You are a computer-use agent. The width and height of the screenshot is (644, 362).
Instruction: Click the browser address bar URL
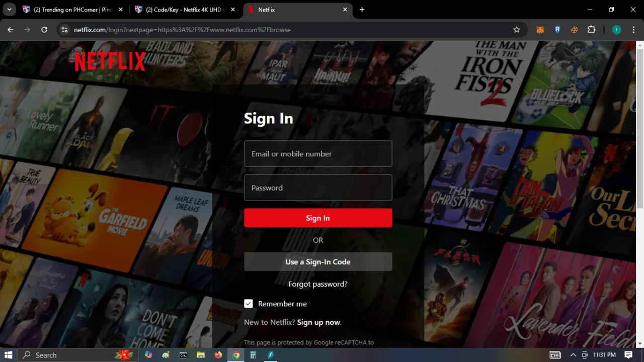[x=182, y=30]
